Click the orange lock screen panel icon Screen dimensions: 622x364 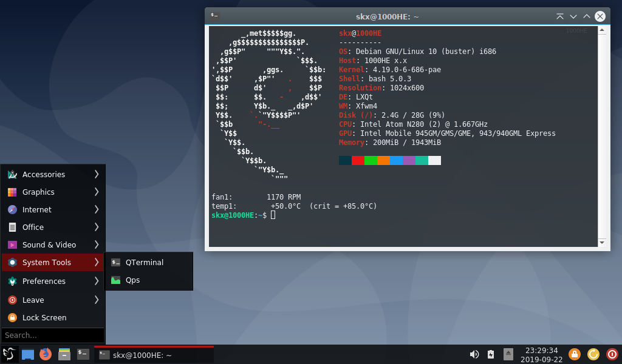pyautogui.click(x=575, y=354)
